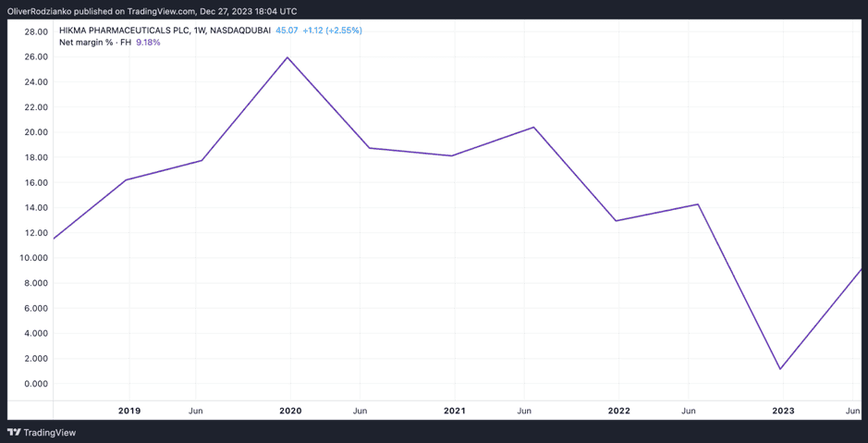Click the Jun label between 2019 and 2020
This screenshot has height=443, width=868.
196,411
